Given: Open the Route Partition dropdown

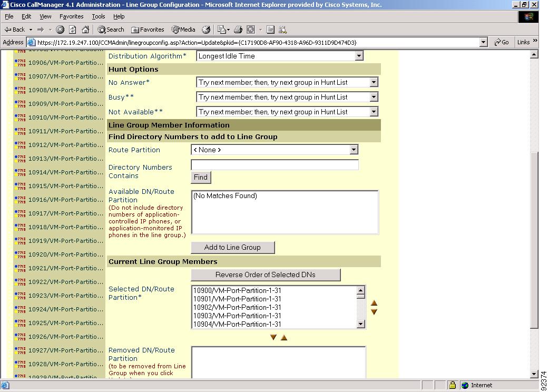Looking at the screenshot, I should (x=354, y=150).
